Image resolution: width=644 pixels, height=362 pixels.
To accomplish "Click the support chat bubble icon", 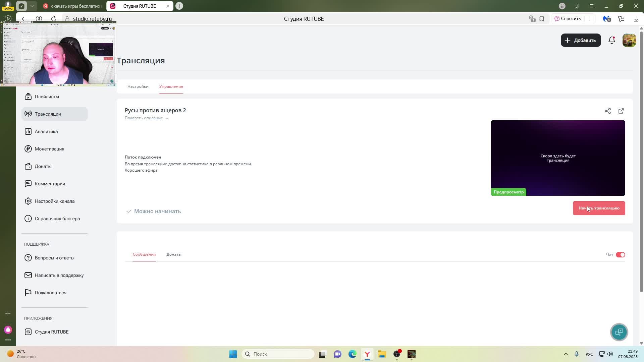I will (619, 332).
